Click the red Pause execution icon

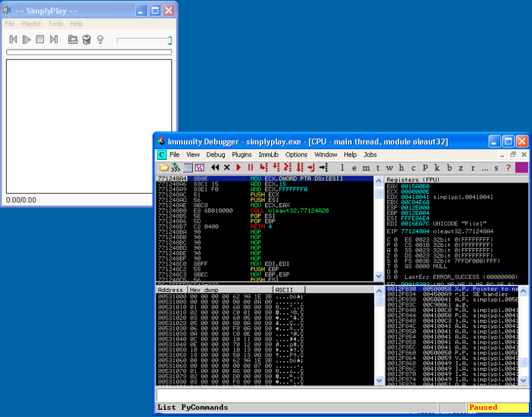click(x=251, y=167)
